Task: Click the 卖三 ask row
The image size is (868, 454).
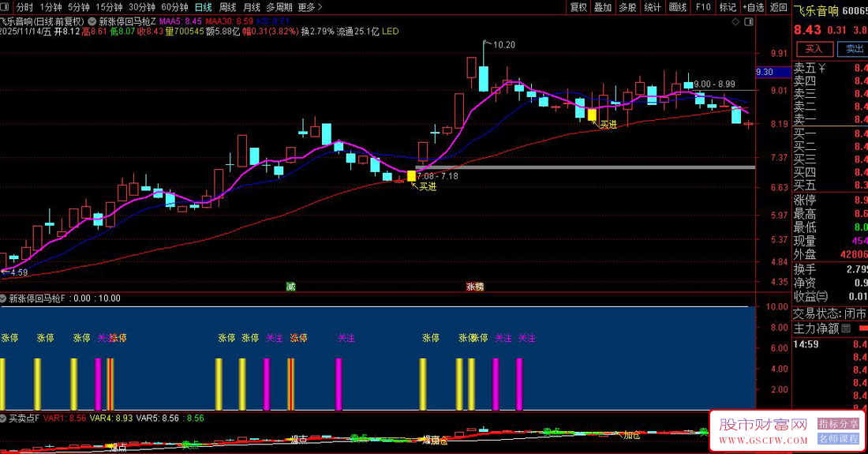Action: click(x=830, y=94)
